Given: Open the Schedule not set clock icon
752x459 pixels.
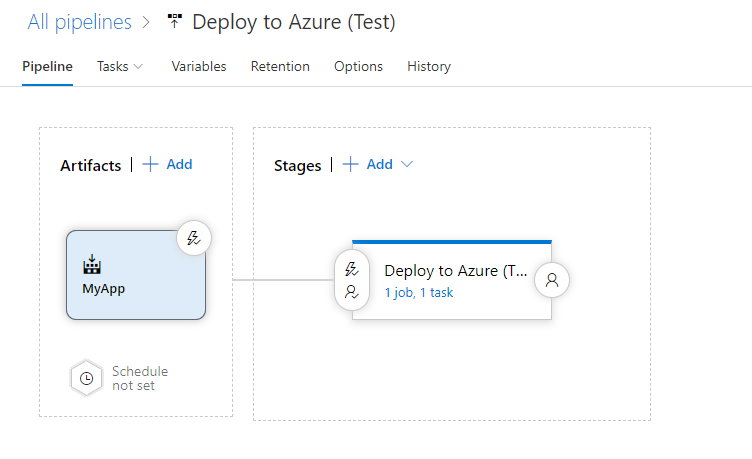Looking at the screenshot, I should click(x=87, y=378).
